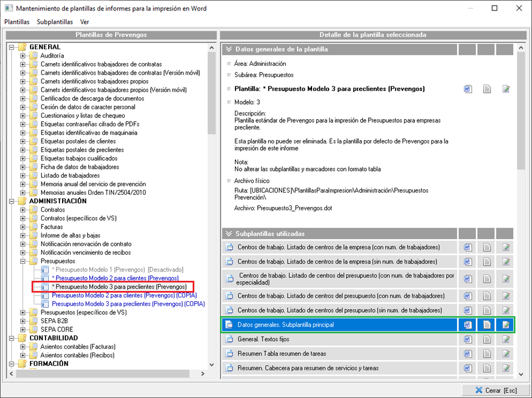Collapse 'Datos generales de la plantilla' section
The image size is (532, 398).
click(x=228, y=49)
